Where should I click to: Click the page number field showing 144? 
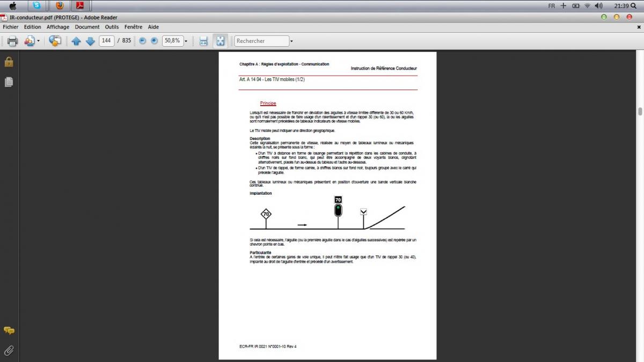(x=106, y=41)
